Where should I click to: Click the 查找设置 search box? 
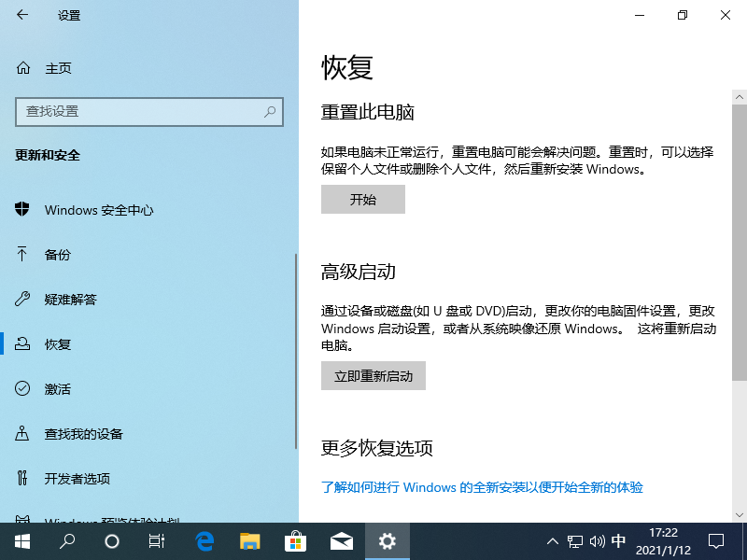[x=149, y=112]
